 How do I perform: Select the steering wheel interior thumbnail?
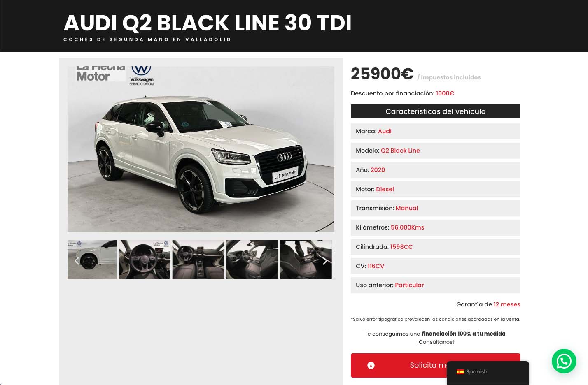145,260
